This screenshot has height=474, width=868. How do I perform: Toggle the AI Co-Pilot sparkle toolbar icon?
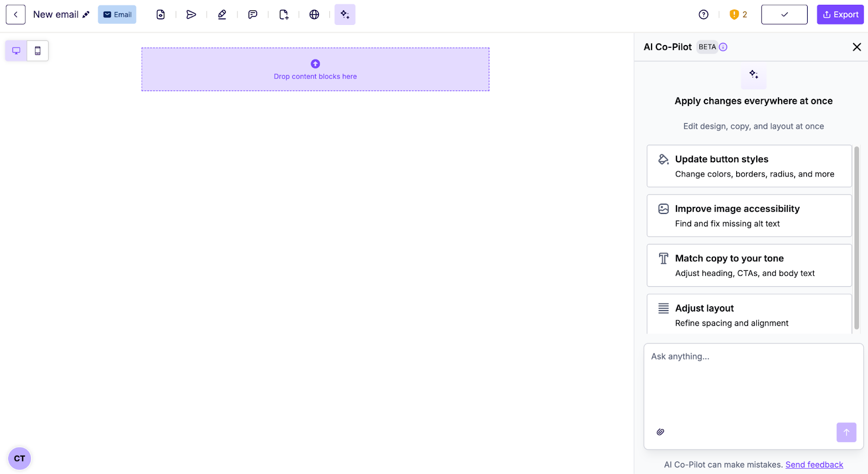345,15
